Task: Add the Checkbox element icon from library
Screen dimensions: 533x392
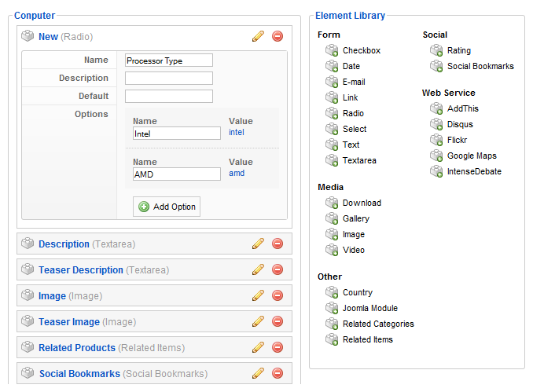Action: 332,50
